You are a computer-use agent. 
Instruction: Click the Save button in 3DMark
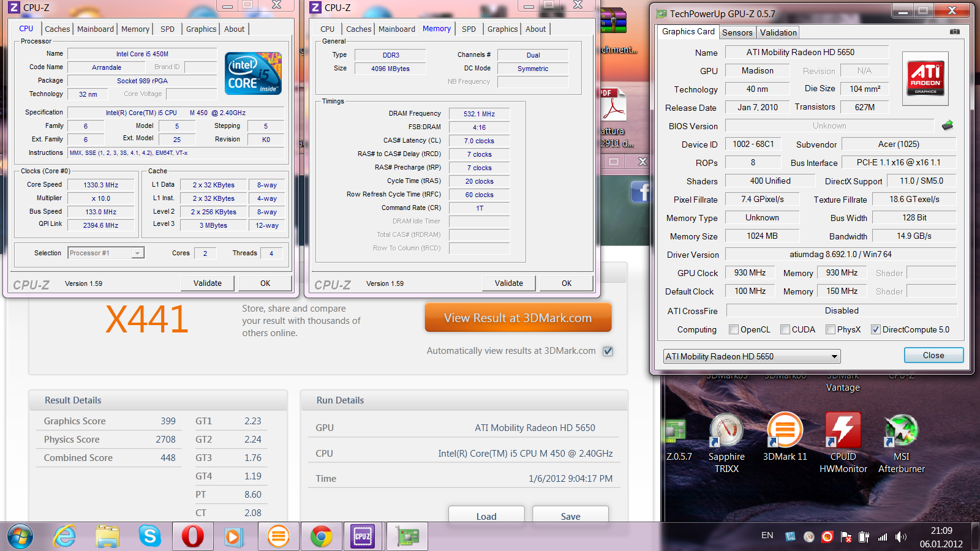pos(570,515)
